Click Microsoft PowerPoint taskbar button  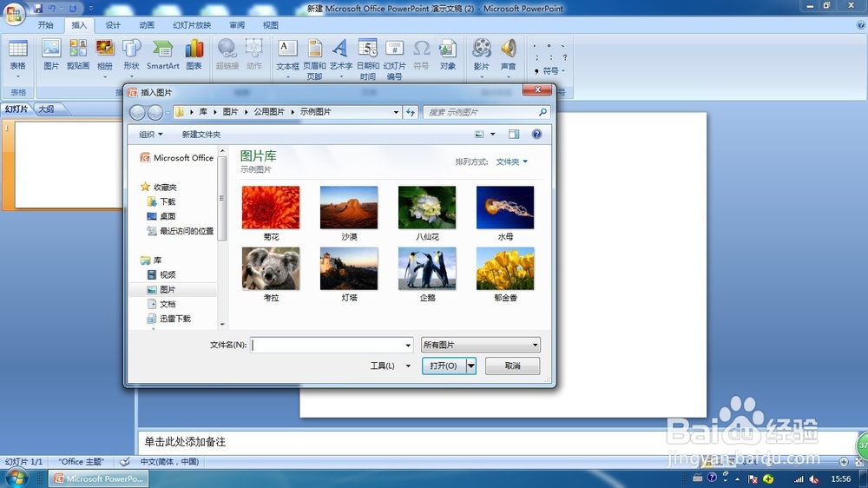click(x=99, y=478)
